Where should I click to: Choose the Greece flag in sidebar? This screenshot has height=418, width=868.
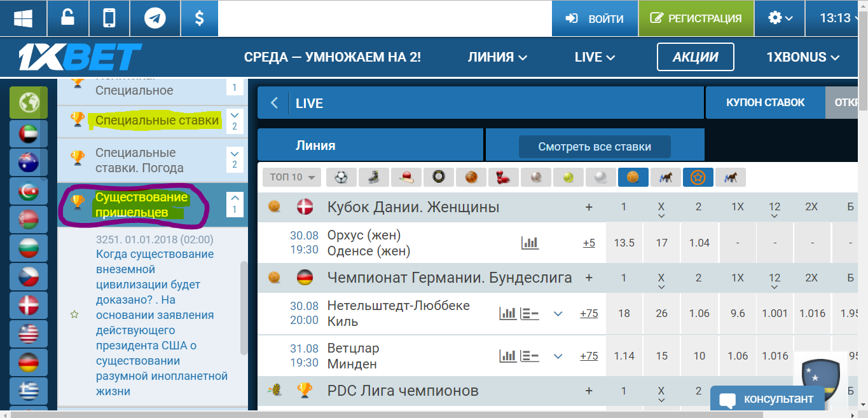point(29,390)
